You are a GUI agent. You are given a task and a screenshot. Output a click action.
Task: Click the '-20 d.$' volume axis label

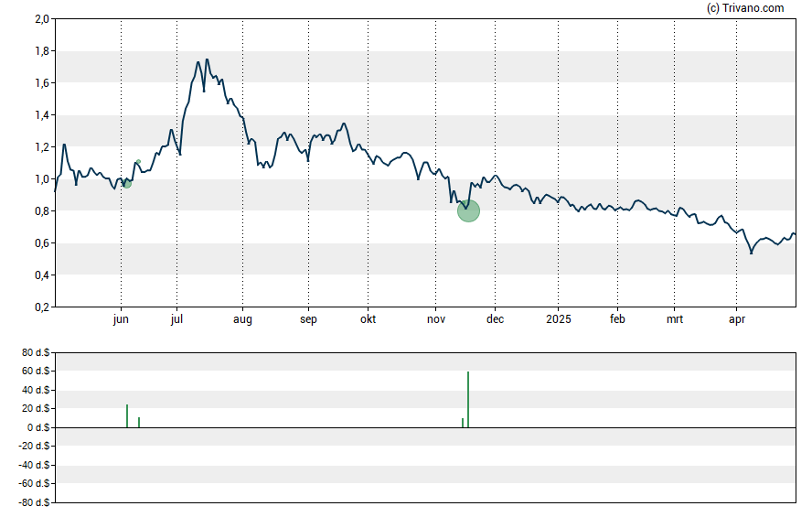point(34,446)
